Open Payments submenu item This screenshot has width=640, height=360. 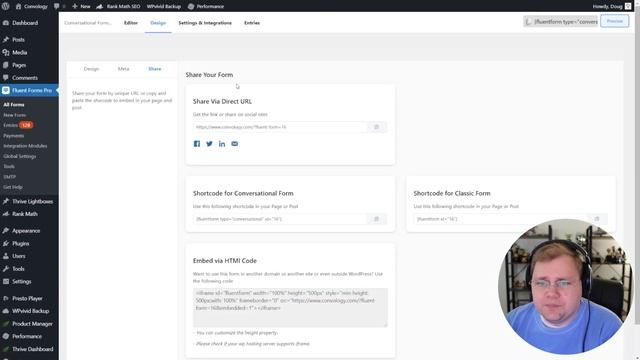(x=13, y=136)
